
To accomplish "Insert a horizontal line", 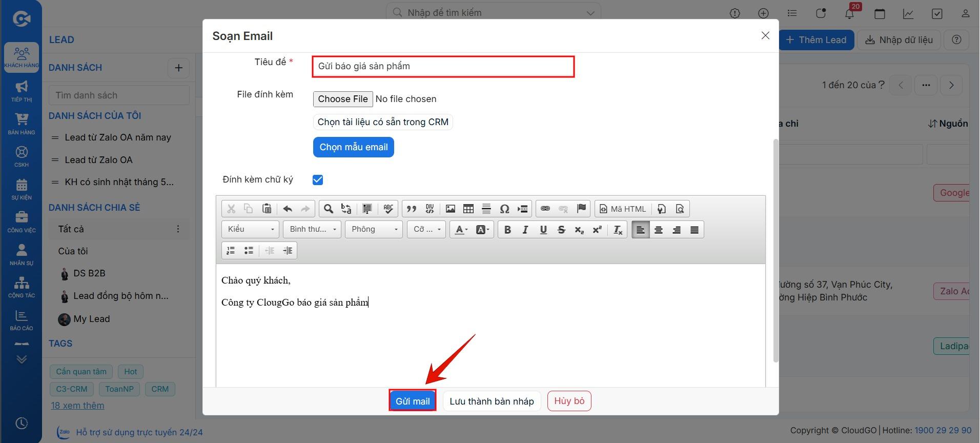I will point(486,209).
